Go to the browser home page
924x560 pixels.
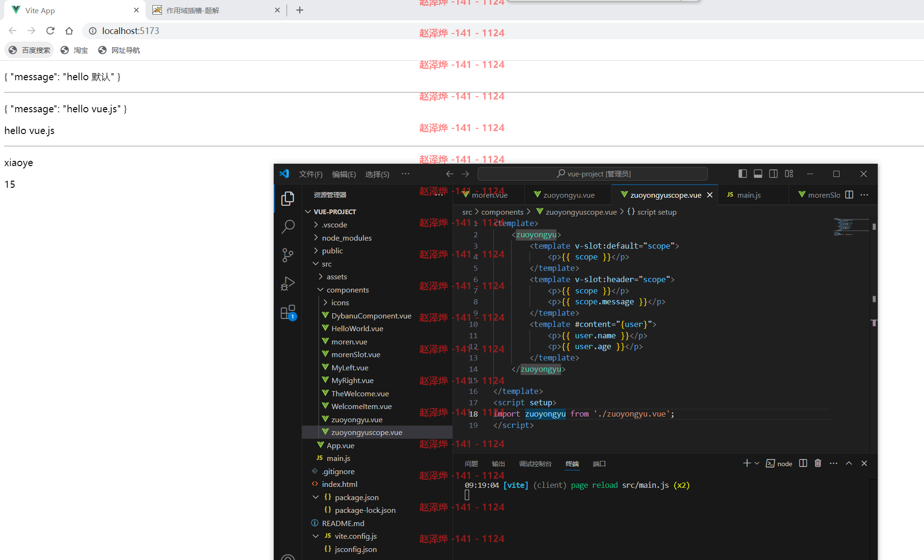(69, 31)
